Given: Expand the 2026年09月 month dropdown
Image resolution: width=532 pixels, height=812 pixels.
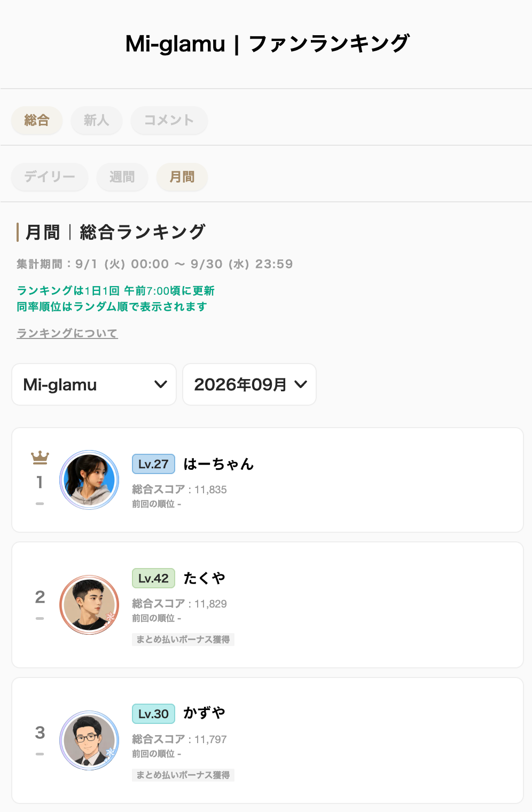Looking at the screenshot, I should 249,384.
